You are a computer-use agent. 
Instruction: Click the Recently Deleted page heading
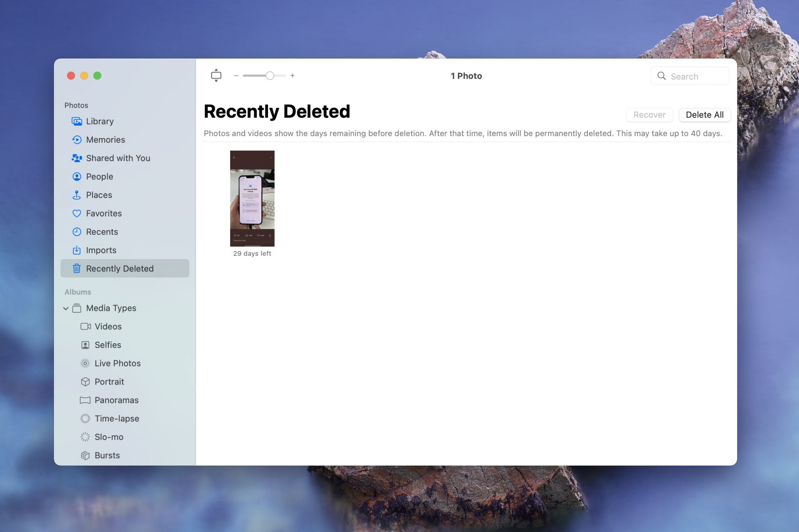277,112
